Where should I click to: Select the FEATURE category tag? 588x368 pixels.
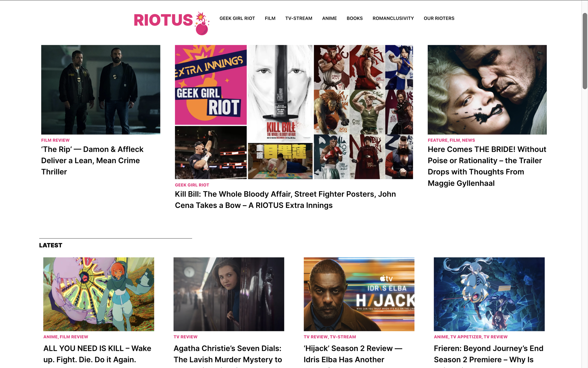[x=437, y=140]
